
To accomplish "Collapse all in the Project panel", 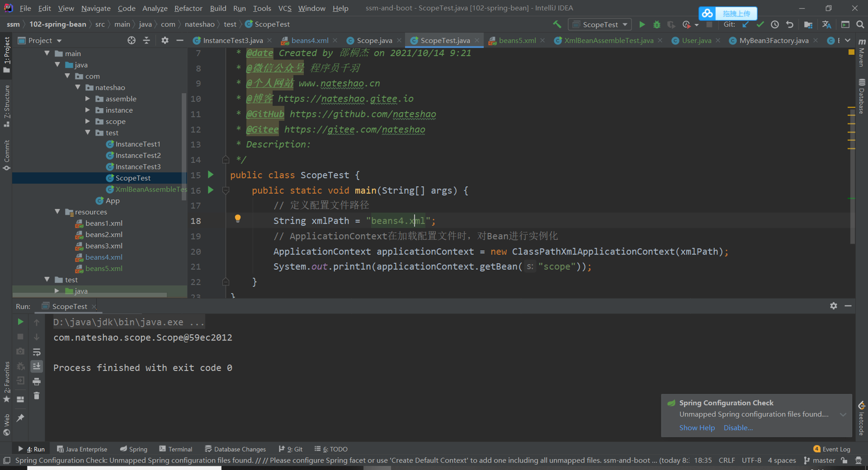I will click(146, 40).
